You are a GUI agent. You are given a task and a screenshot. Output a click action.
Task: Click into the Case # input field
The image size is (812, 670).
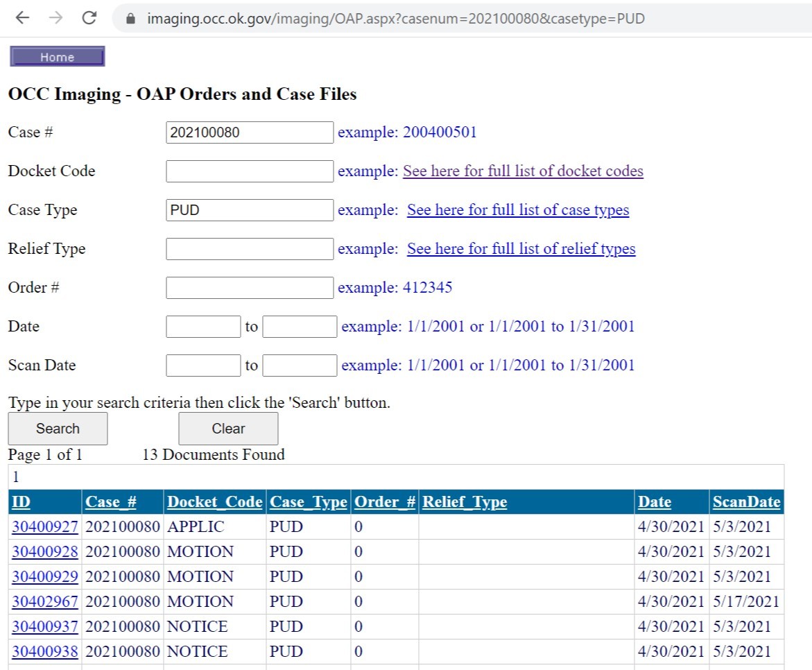[x=250, y=132]
